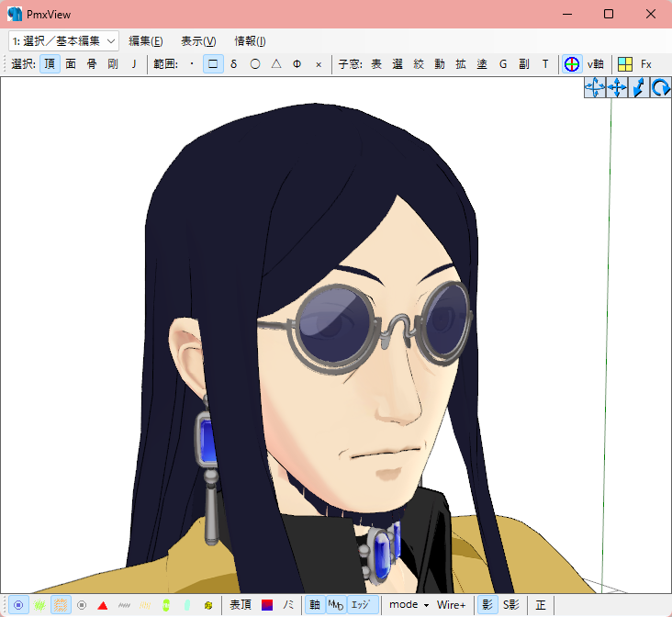The height and width of the screenshot is (617, 672).
Task: Click the viewport diagonal zoom arrow icon
Action: coord(638,88)
